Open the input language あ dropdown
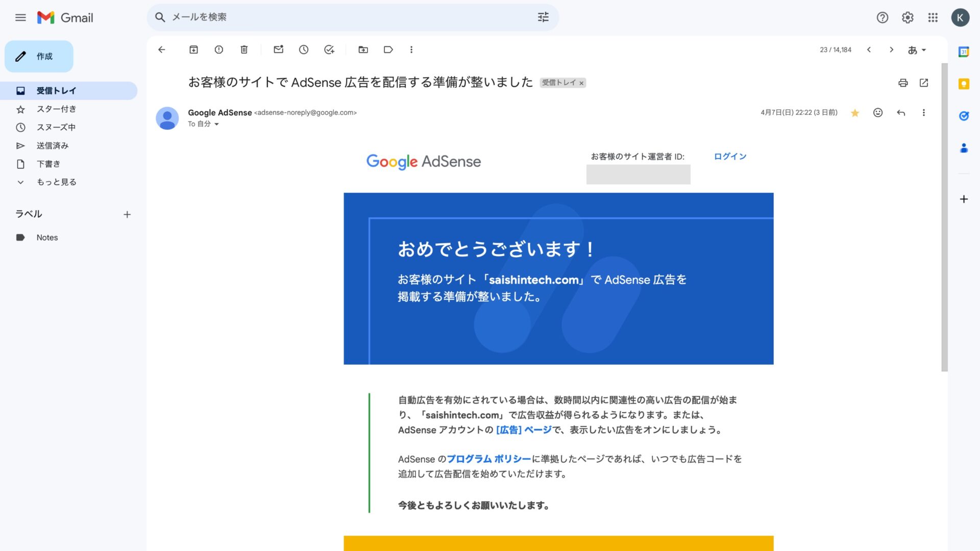980x551 pixels. click(x=917, y=50)
